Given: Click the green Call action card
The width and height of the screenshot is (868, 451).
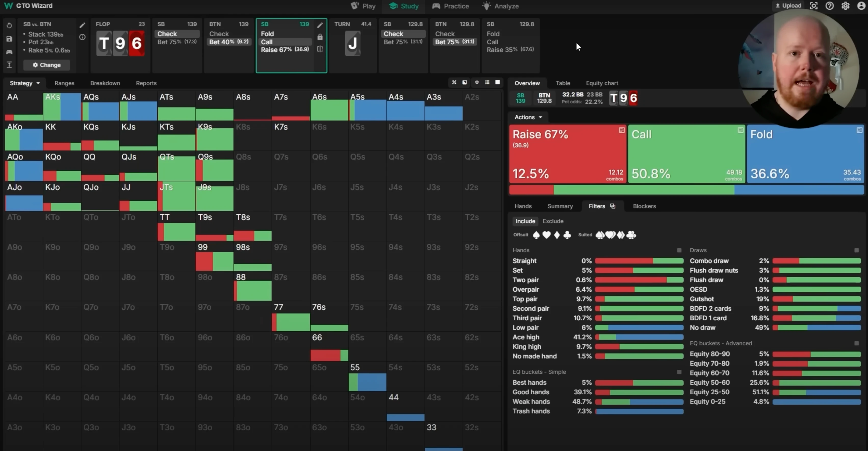Looking at the screenshot, I should coord(686,154).
